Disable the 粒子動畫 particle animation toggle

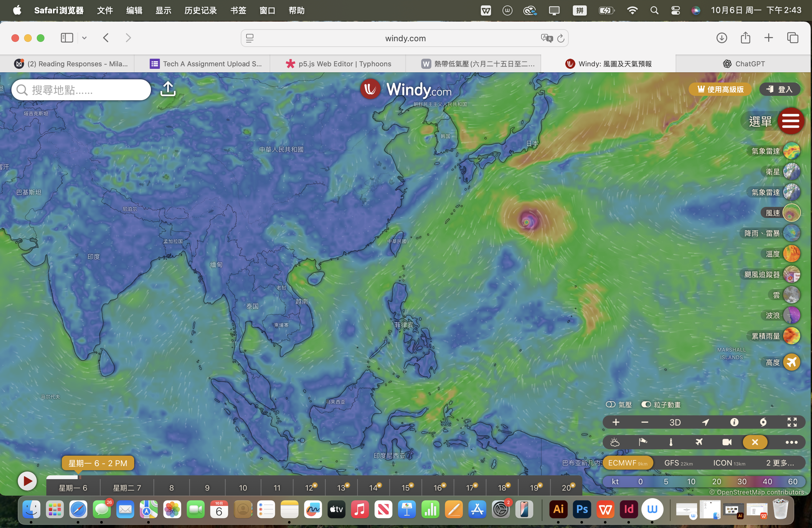click(646, 405)
